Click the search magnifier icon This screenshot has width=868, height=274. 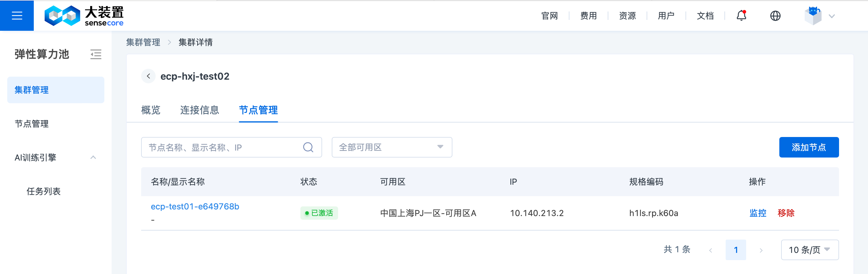tap(308, 147)
